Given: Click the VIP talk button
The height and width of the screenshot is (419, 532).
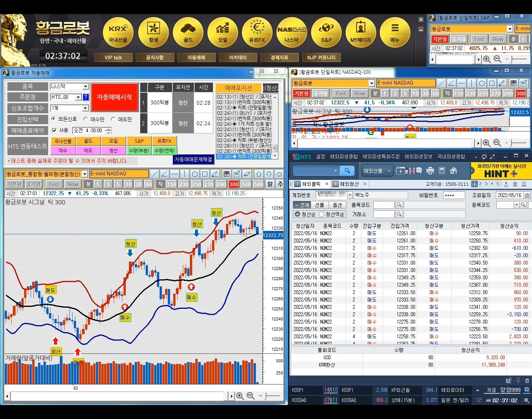Looking at the screenshot, I should point(113,57).
